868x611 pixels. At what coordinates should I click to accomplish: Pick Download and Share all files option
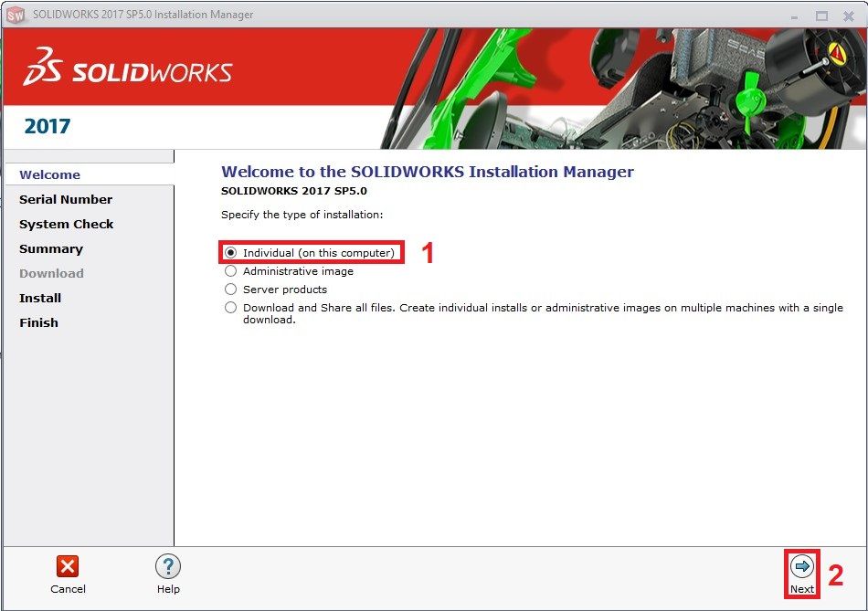(231, 308)
